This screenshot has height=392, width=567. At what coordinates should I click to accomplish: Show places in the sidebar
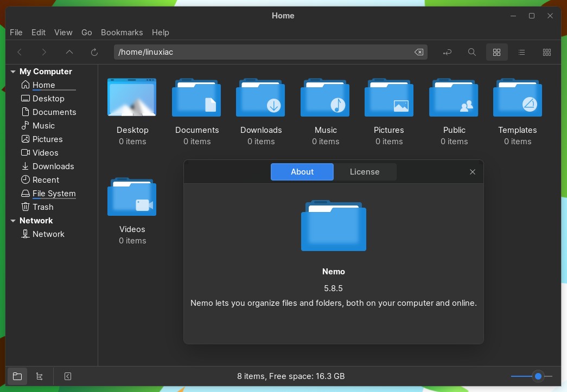pos(17,376)
